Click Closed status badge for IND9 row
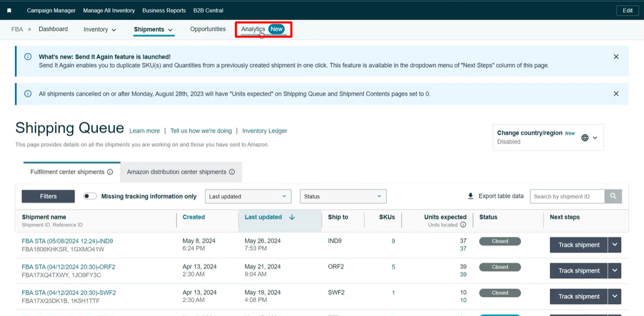The image size is (644, 316). 500,241
